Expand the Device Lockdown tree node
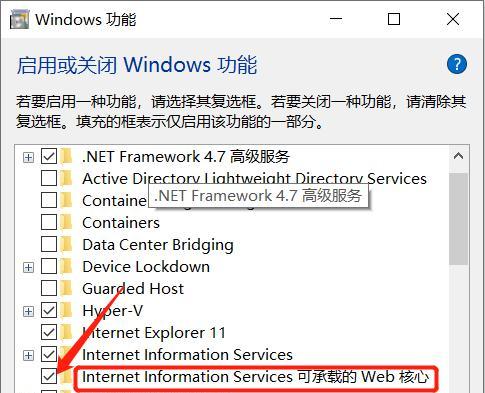The height and width of the screenshot is (393, 485). (x=28, y=267)
